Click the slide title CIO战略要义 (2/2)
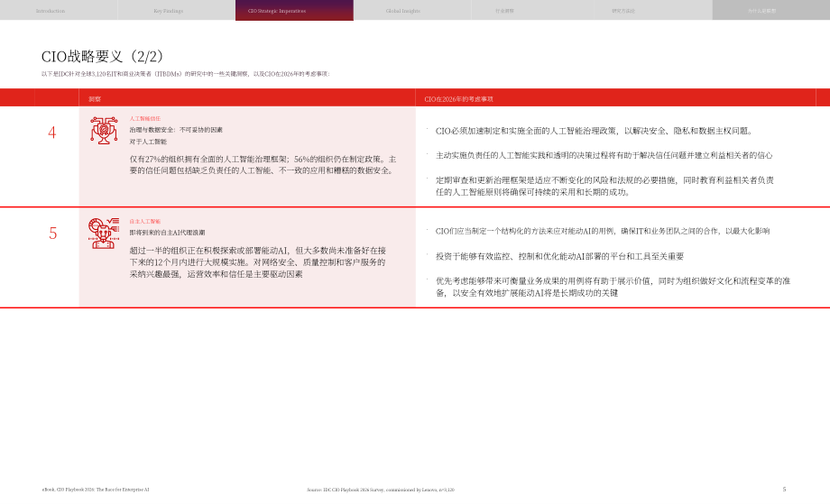830x504 pixels. pyautogui.click(x=103, y=56)
